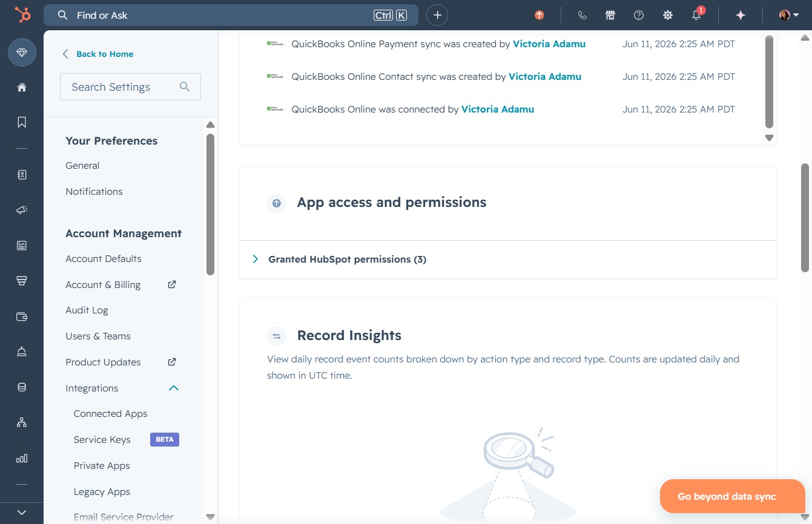This screenshot has height=524, width=812.
Task: Open Connected Apps under Integrations
Action: pyautogui.click(x=110, y=414)
